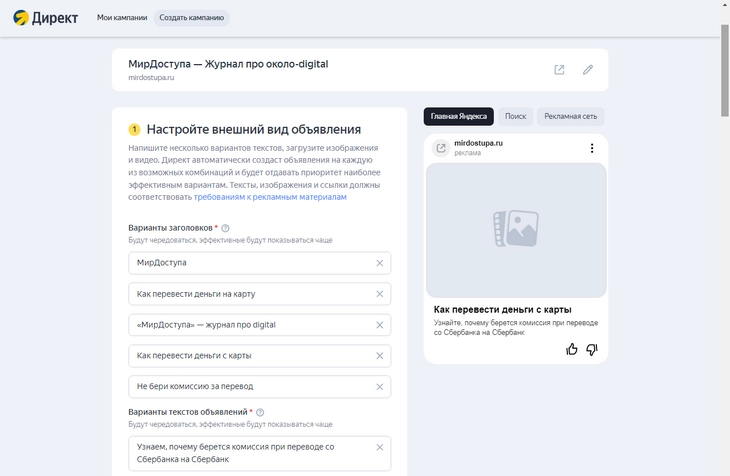Screen dimensions: 730x476
Task: Click the Варианты заголовков label
Action: 170,228
